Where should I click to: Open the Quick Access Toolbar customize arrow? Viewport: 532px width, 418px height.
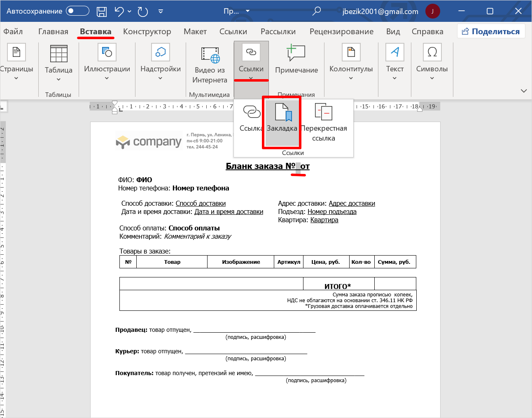point(161,12)
